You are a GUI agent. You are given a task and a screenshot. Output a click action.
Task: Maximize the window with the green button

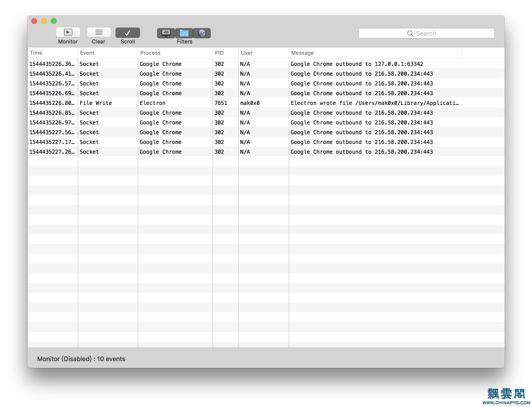(54, 21)
